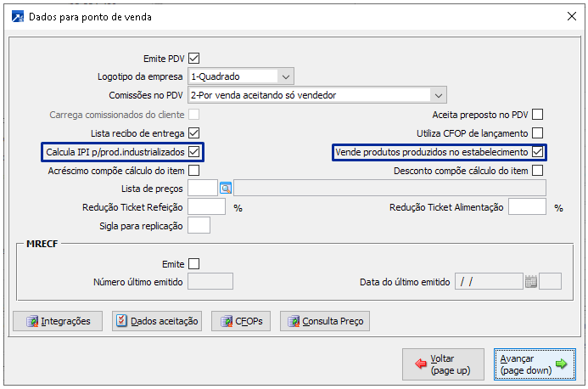The image size is (588, 389).
Task: Close the Dados para ponto de venda dialog
Action: tap(572, 16)
